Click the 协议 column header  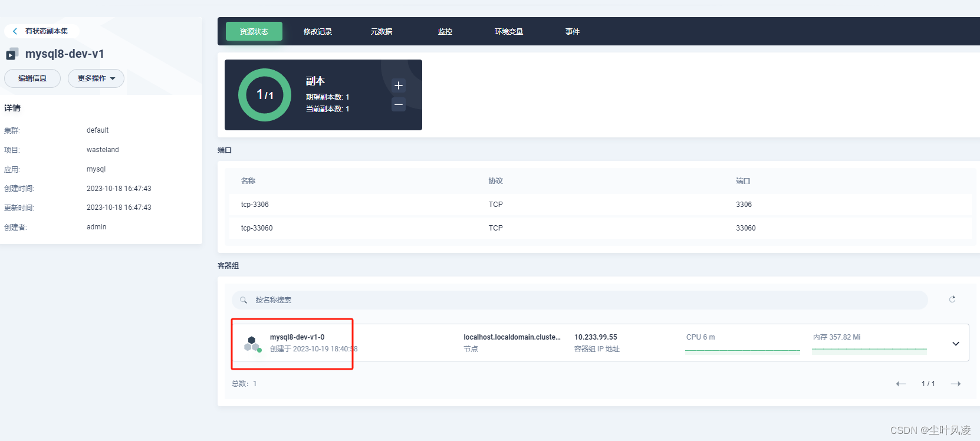pos(495,181)
